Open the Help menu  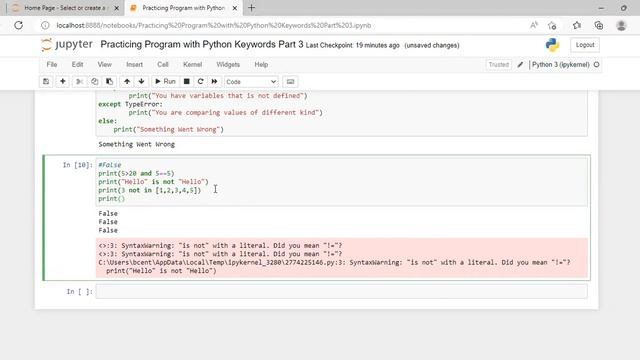(261, 64)
